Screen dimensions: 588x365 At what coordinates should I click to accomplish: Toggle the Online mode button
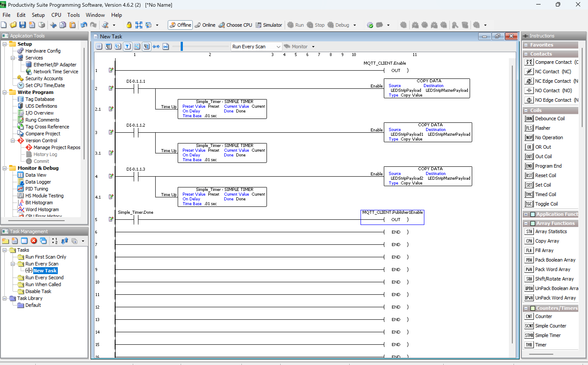pos(205,25)
